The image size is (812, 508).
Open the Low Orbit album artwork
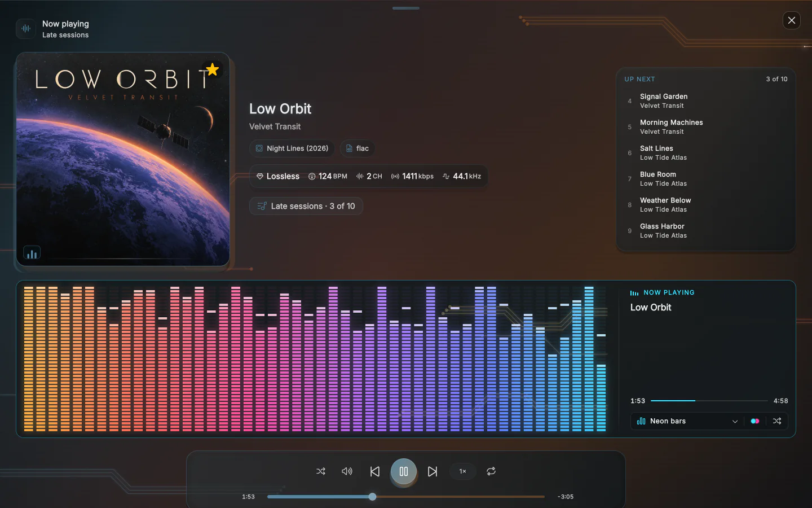coord(123,159)
